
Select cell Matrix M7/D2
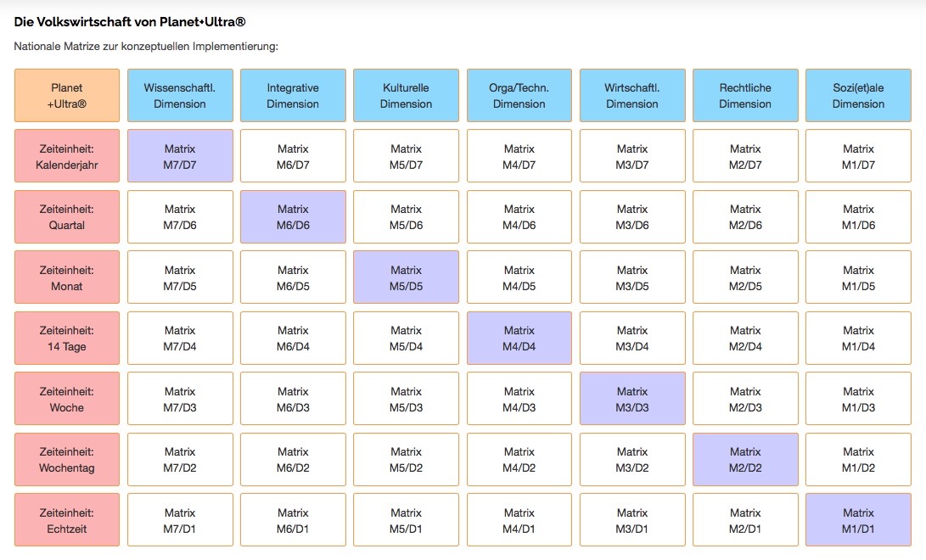(180, 459)
